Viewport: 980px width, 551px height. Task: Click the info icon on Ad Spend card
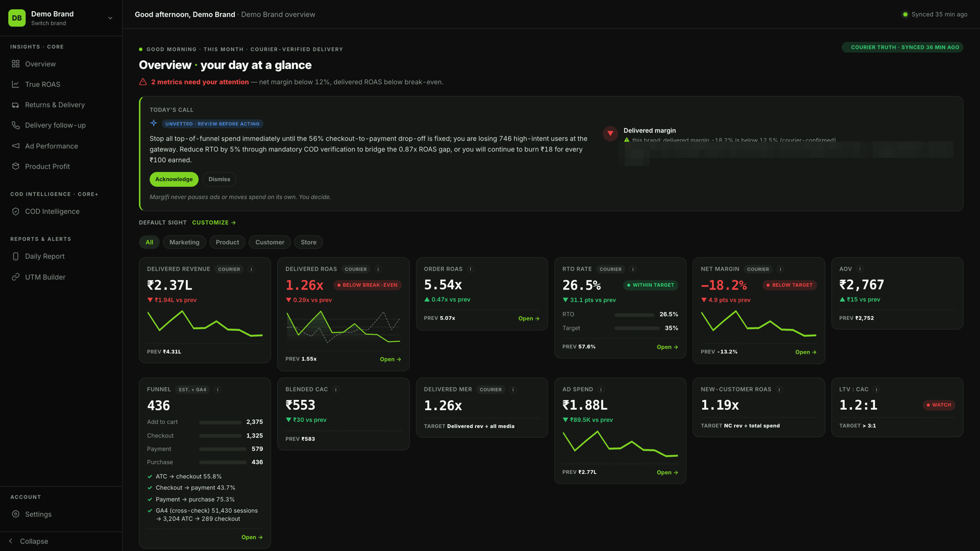coord(601,389)
